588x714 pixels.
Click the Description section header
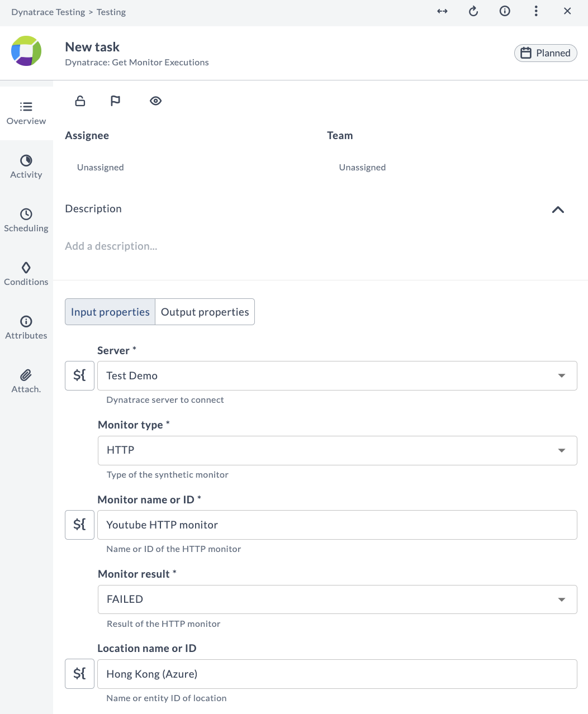point(93,208)
